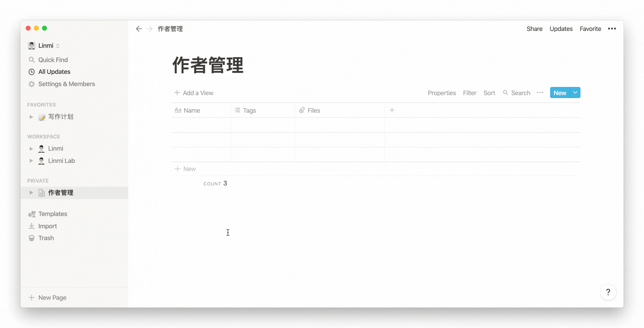
Task: Go forward with the right arrow
Action: tap(150, 29)
